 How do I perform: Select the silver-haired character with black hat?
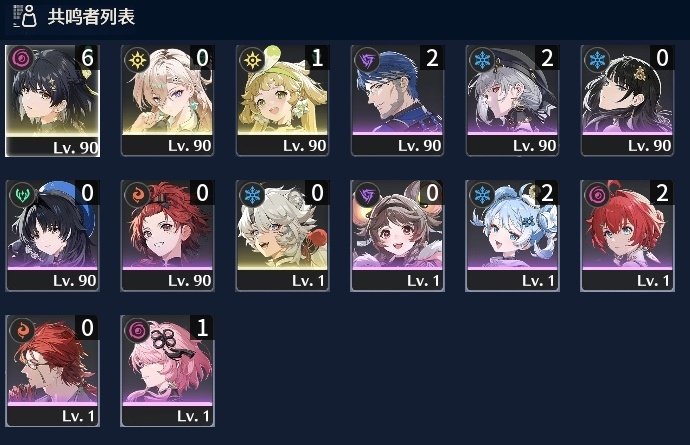click(x=512, y=100)
